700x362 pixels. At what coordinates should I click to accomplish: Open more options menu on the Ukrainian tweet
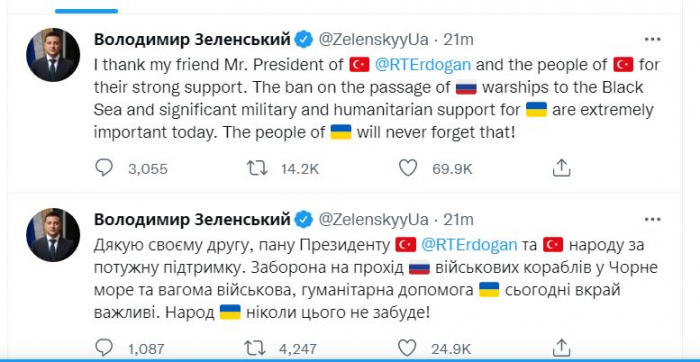point(652,220)
